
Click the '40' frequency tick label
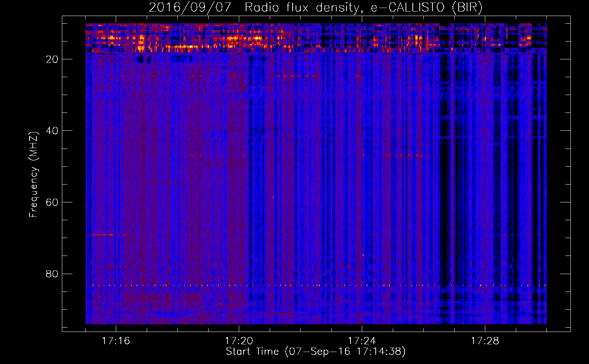pyautogui.click(x=52, y=131)
